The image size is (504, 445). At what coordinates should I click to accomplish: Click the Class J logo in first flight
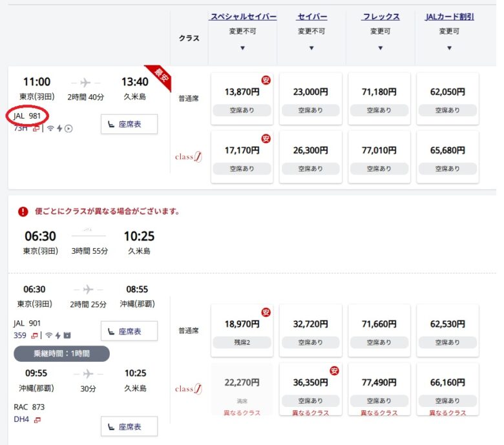click(189, 157)
